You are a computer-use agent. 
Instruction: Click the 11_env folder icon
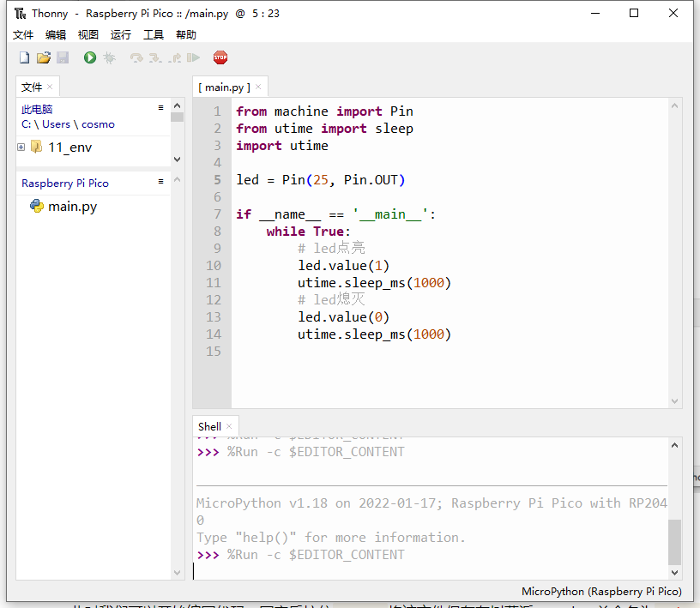37,147
